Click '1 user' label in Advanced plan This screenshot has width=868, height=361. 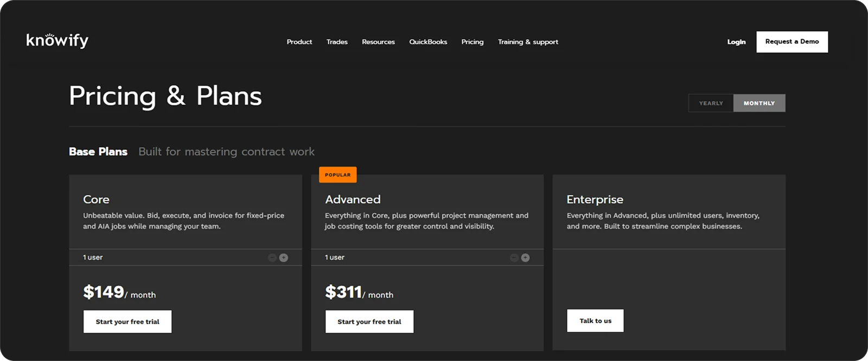click(335, 257)
